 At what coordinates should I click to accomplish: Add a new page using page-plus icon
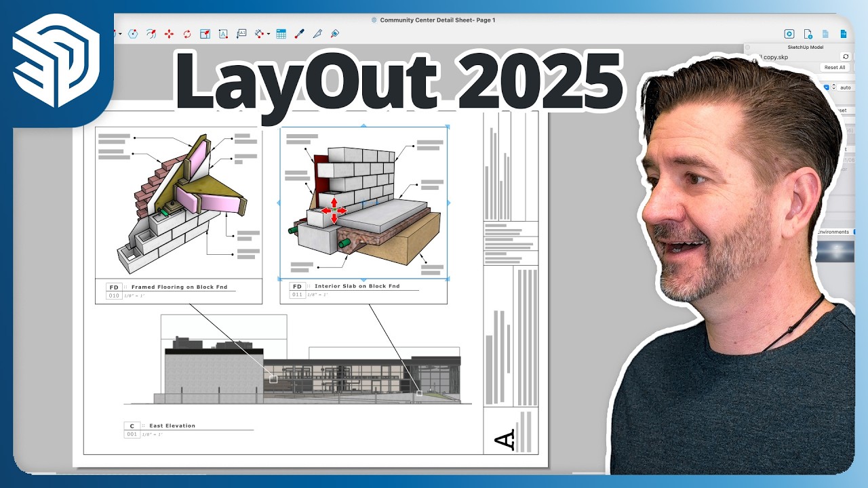808,33
